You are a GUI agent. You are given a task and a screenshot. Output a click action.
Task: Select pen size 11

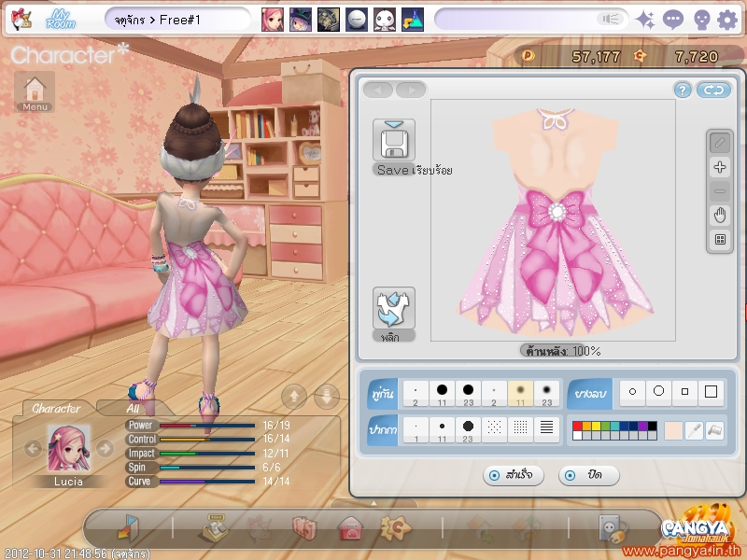[x=442, y=430]
